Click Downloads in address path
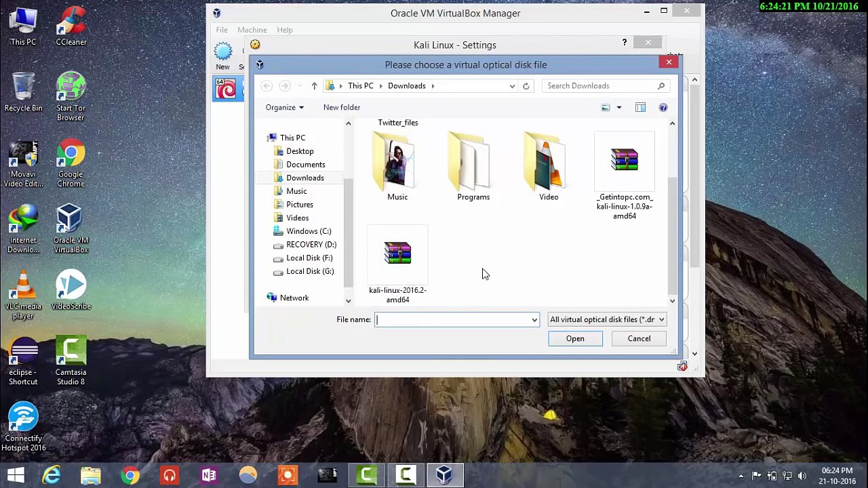868x488 pixels. [x=407, y=86]
